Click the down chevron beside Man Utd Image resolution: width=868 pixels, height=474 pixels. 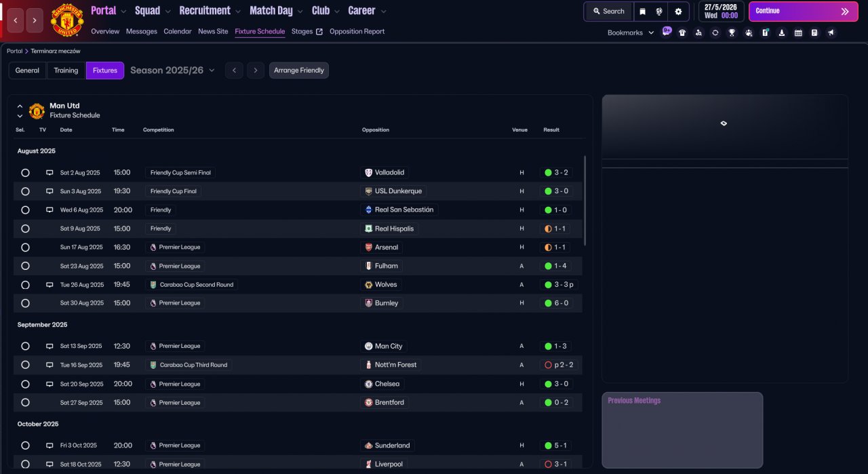tap(20, 116)
